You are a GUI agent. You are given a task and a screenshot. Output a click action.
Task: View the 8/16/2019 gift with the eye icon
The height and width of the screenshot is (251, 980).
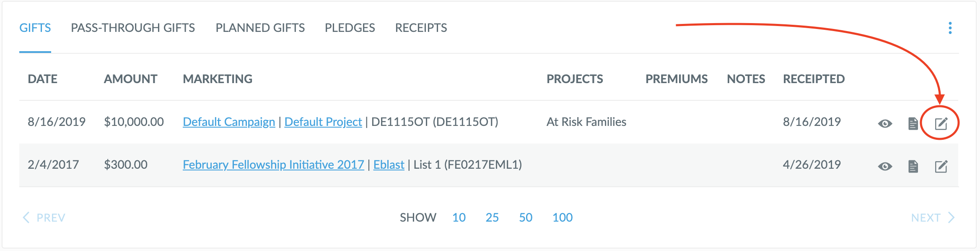885,123
